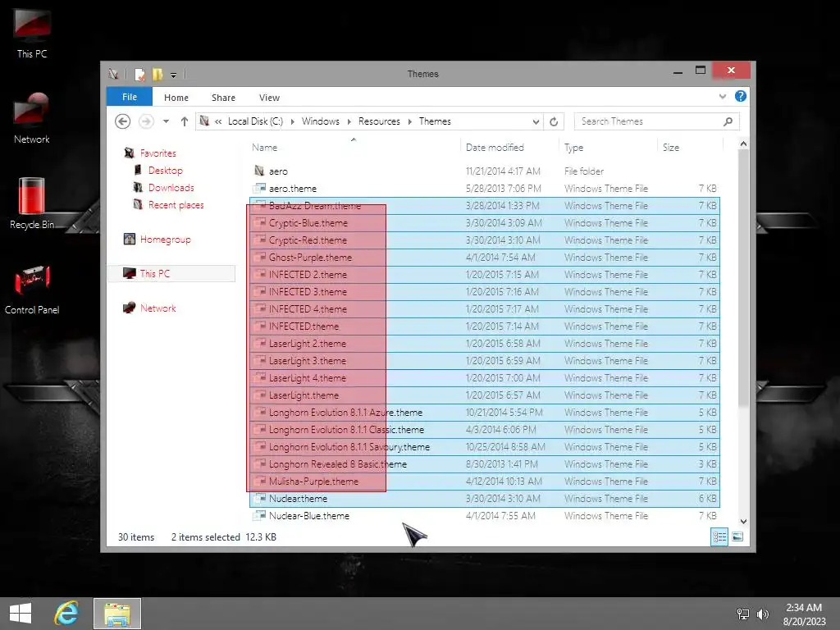Open Network desktop icon

(x=32, y=118)
